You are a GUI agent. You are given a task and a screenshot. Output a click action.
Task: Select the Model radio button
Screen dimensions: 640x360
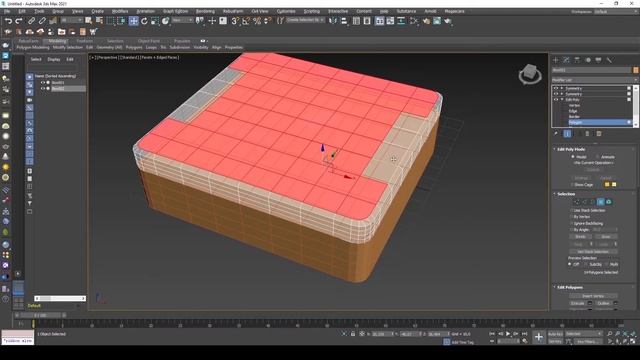coord(573,157)
